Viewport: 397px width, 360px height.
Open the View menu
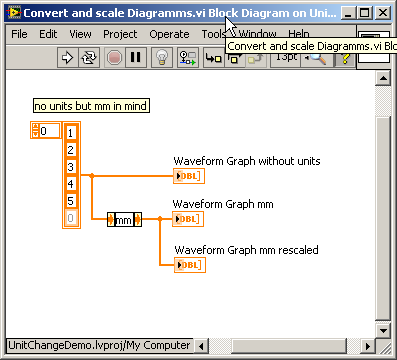tap(80, 34)
